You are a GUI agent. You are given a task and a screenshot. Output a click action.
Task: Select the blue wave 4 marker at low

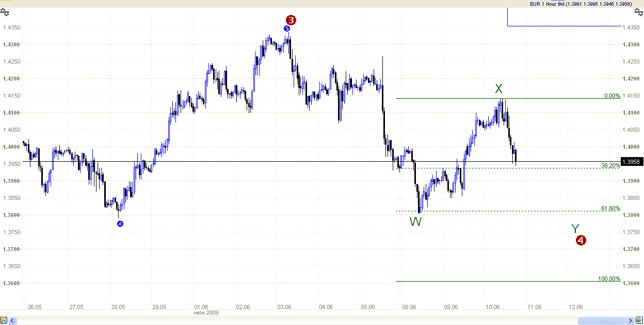tap(120, 224)
